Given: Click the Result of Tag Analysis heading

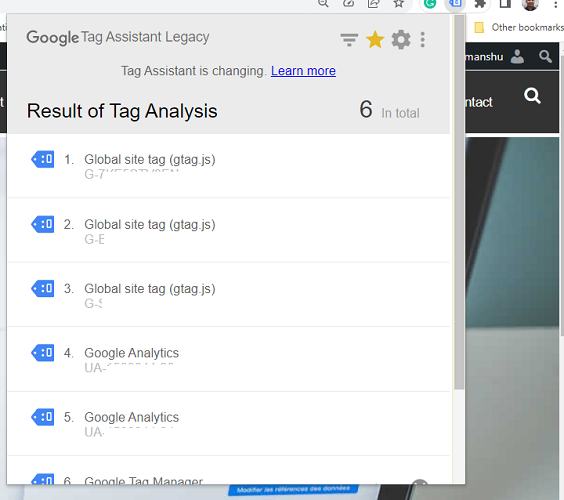Looking at the screenshot, I should (x=122, y=111).
